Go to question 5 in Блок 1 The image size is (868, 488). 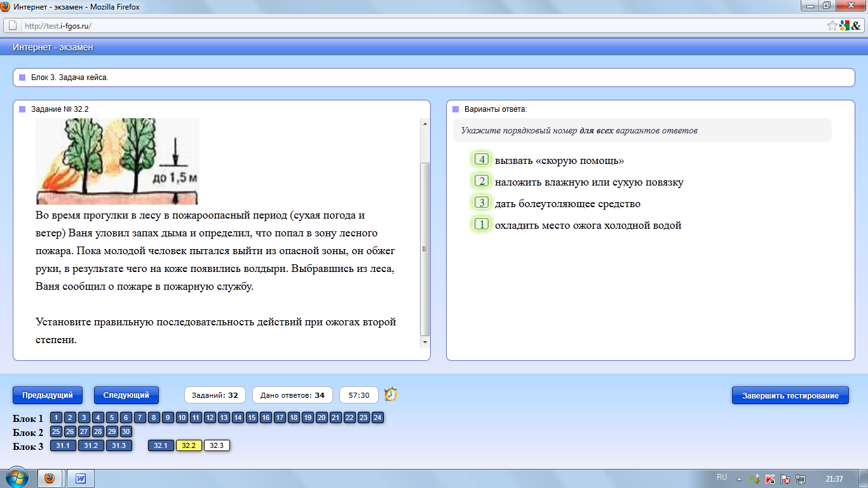coord(112,417)
